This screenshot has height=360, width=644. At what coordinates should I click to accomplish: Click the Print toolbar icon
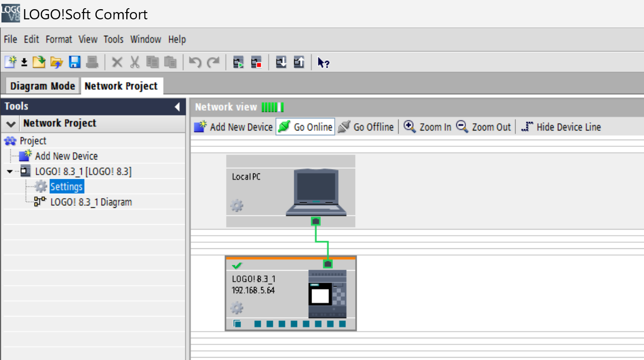(x=92, y=62)
